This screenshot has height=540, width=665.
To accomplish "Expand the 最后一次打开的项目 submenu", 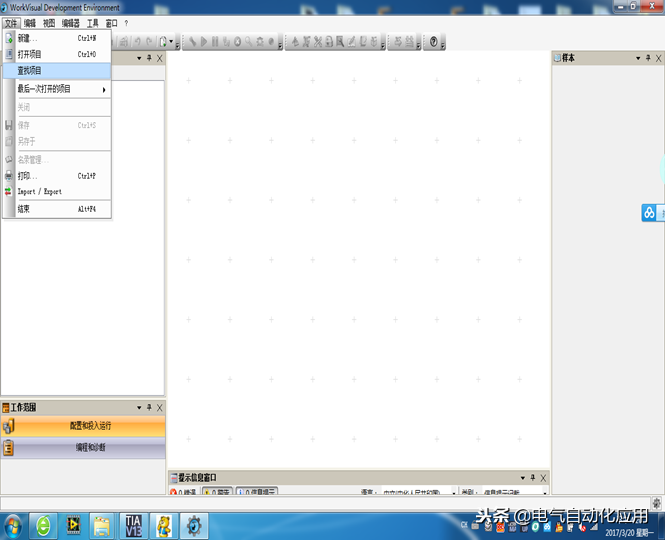I will point(60,89).
